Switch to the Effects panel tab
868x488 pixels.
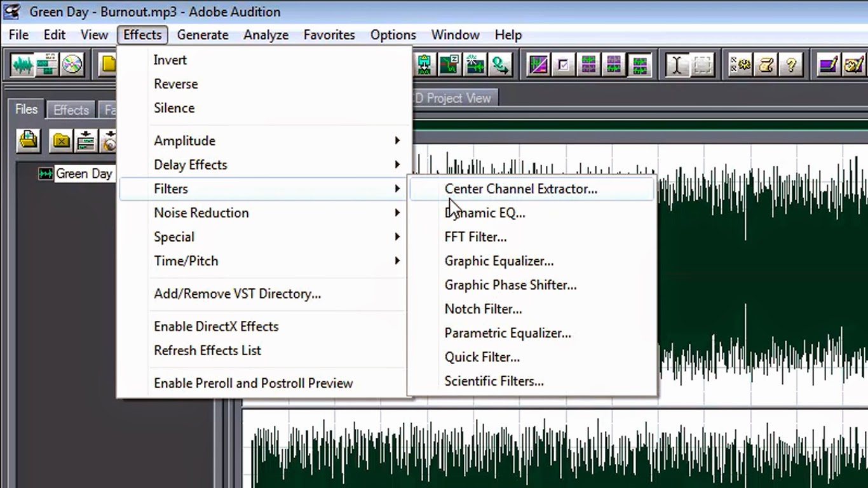point(71,110)
